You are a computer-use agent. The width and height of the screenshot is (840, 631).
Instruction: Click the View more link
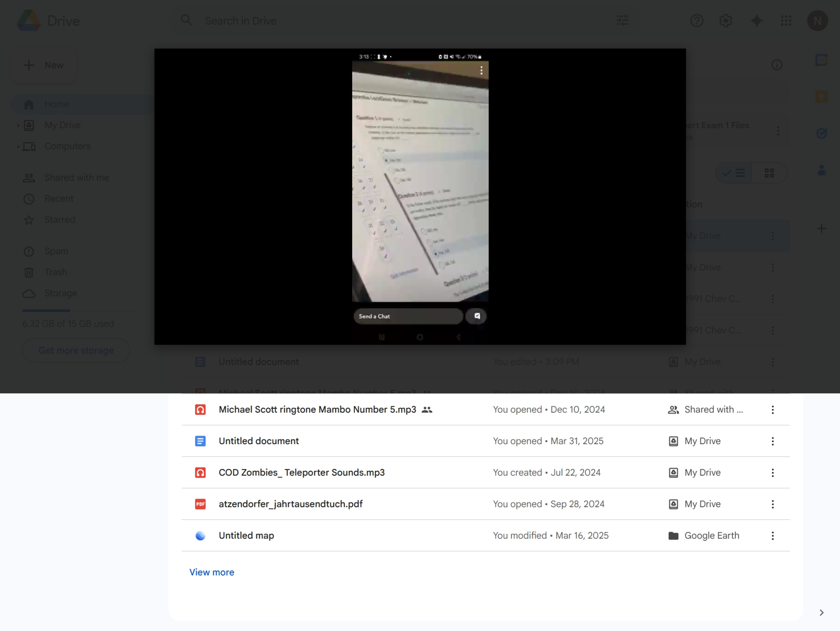tap(212, 572)
